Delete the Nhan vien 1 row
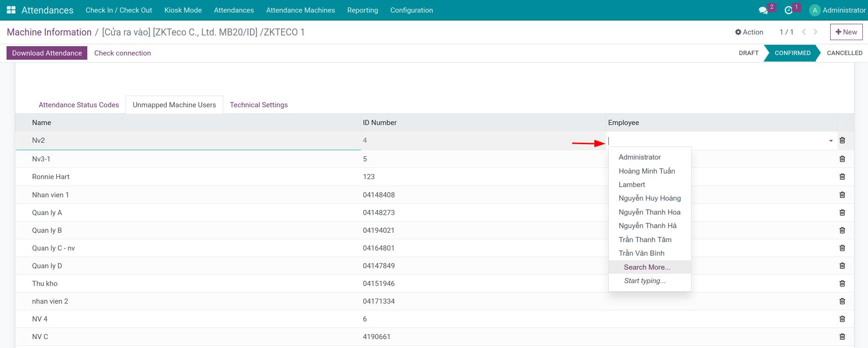Image resolution: width=868 pixels, height=348 pixels. (842, 195)
